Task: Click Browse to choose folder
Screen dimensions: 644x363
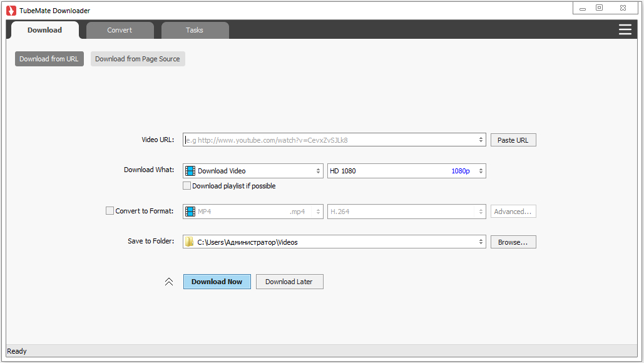Action: [513, 242]
